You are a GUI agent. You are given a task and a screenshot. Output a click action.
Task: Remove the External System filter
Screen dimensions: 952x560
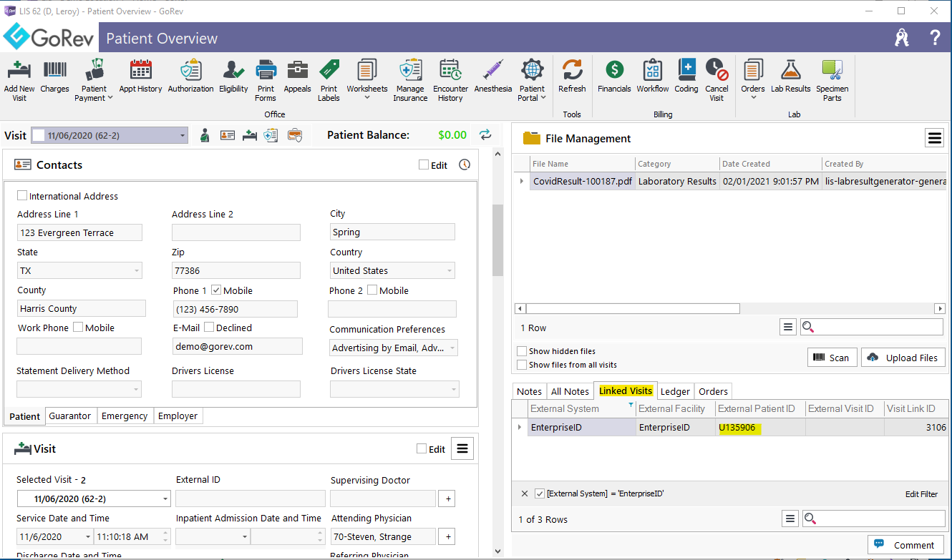pyautogui.click(x=524, y=494)
